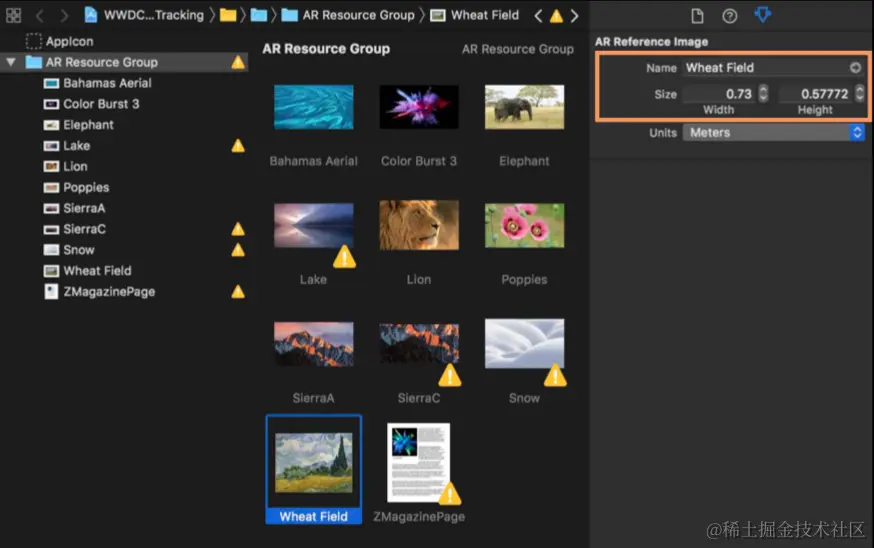Show the Quick Help inspector
The height and width of the screenshot is (548, 874).
pyautogui.click(x=730, y=16)
